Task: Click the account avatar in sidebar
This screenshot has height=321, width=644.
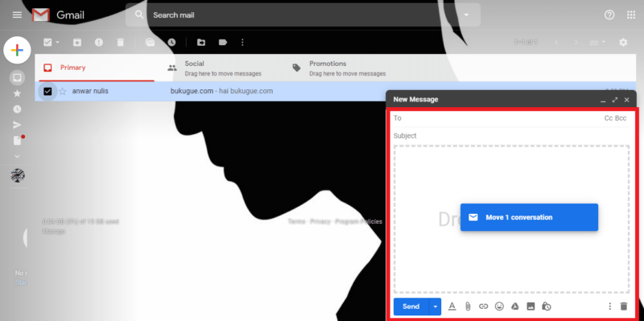Action: point(18,175)
